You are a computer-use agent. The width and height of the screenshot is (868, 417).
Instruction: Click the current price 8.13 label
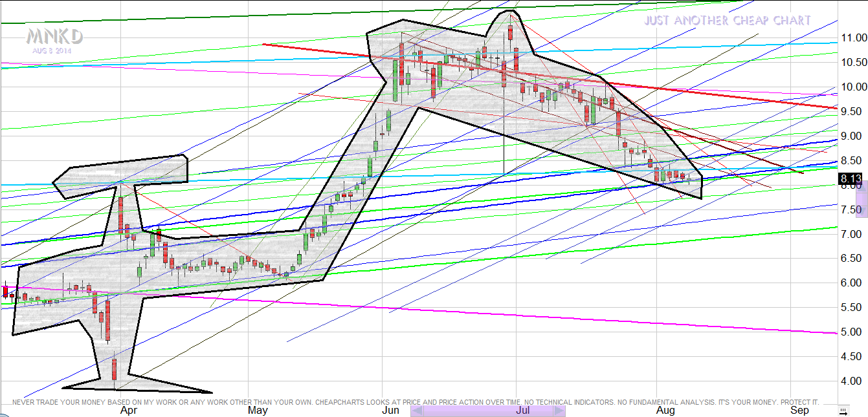[849, 179]
